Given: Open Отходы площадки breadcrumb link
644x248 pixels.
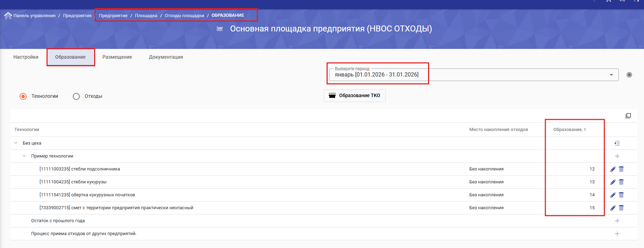Looking at the screenshot, I should pyautogui.click(x=184, y=16).
